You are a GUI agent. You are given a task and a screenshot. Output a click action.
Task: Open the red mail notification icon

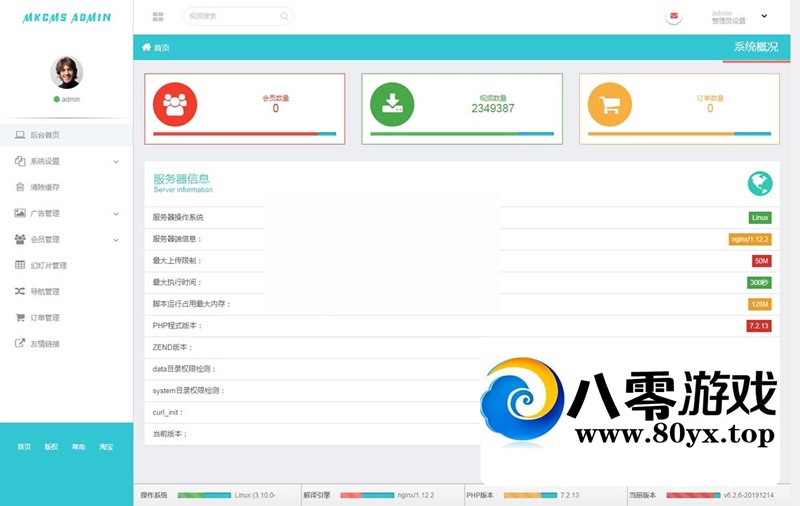673,16
